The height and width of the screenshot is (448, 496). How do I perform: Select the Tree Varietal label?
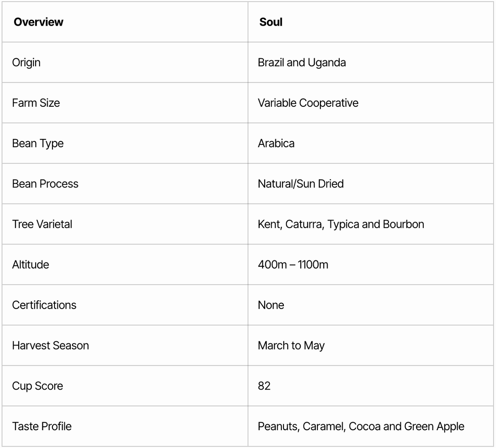(x=42, y=224)
